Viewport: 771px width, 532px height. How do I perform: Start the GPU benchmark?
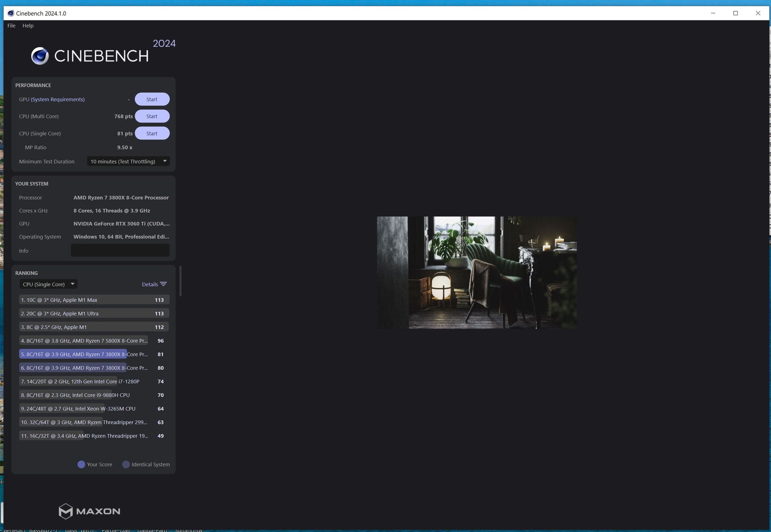click(x=152, y=99)
